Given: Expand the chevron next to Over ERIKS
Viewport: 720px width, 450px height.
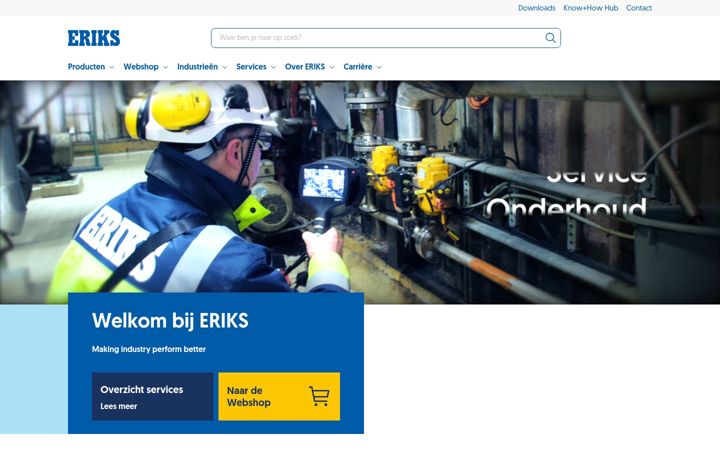Looking at the screenshot, I should (332, 68).
